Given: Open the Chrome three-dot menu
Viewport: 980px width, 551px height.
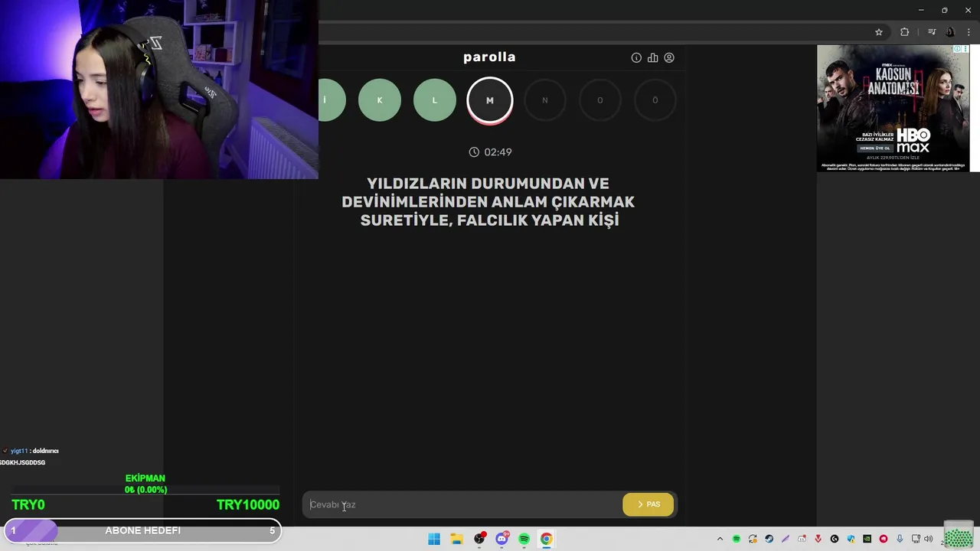Looking at the screenshot, I should tap(969, 32).
